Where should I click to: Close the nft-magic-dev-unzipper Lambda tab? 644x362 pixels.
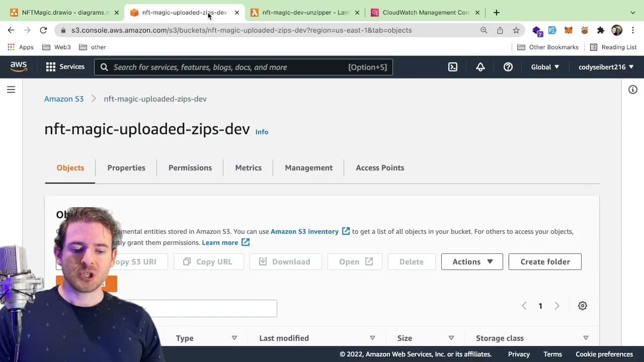(357, 13)
